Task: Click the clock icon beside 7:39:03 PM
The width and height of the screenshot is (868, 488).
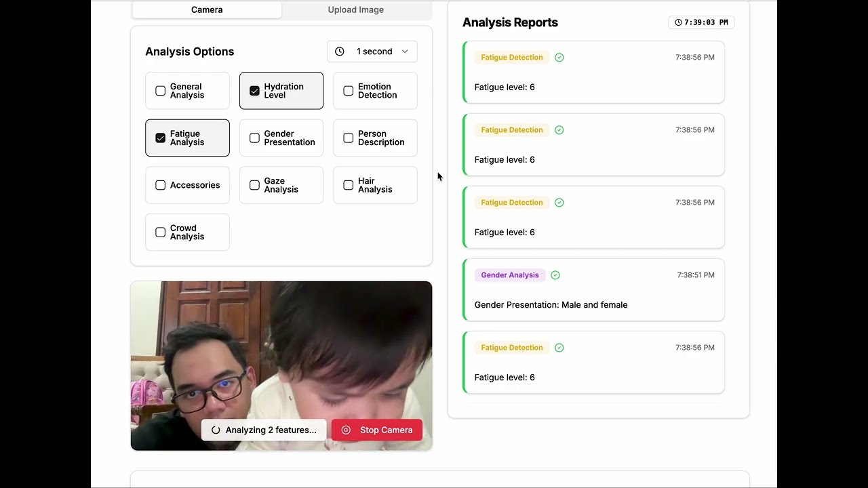Action: click(678, 22)
